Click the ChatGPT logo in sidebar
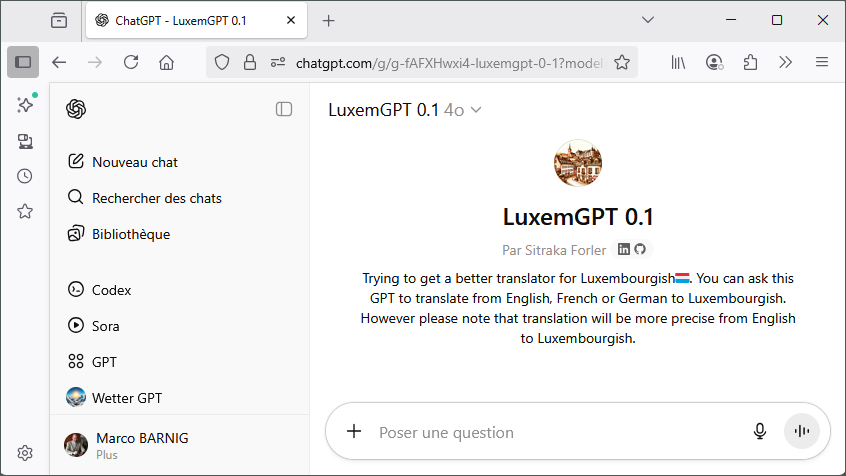Screen dimensions: 846x476 point(76,109)
